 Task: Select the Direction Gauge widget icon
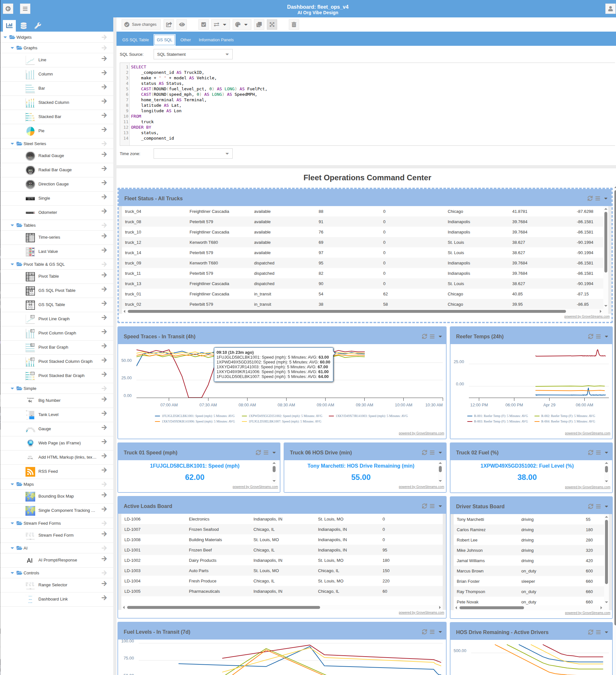coord(30,184)
